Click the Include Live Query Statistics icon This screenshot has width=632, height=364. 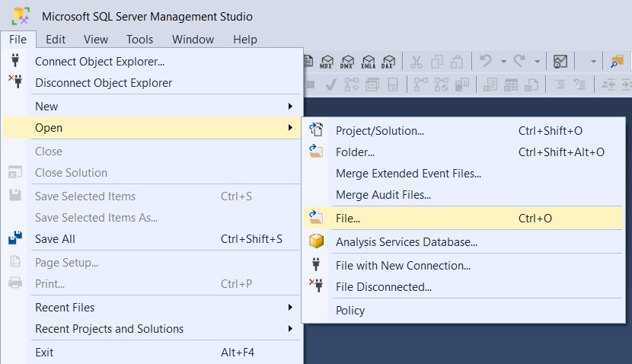pos(442,85)
